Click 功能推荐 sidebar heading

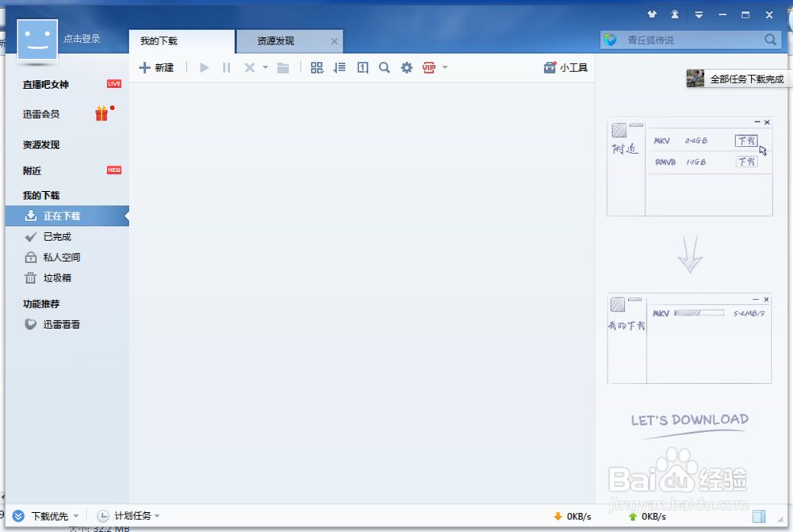(41, 304)
